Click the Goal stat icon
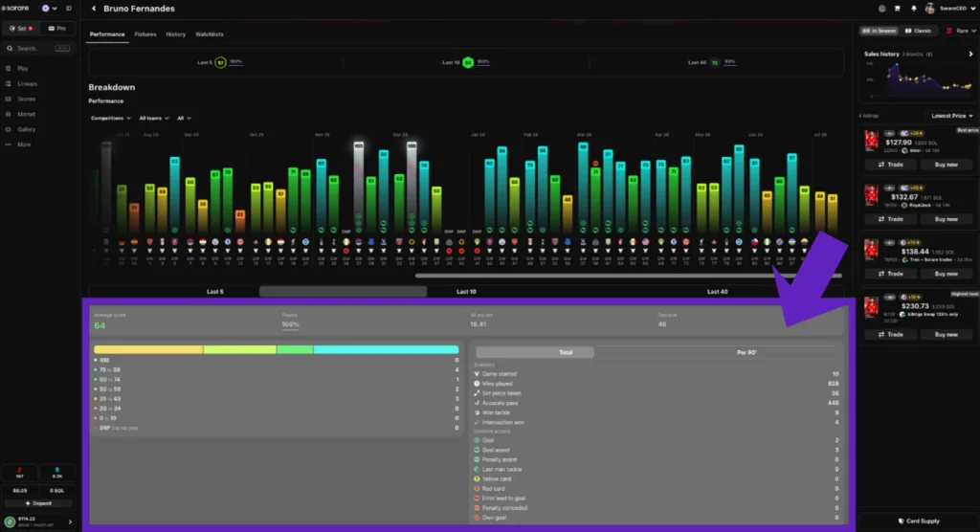980x532 pixels. [477, 440]
